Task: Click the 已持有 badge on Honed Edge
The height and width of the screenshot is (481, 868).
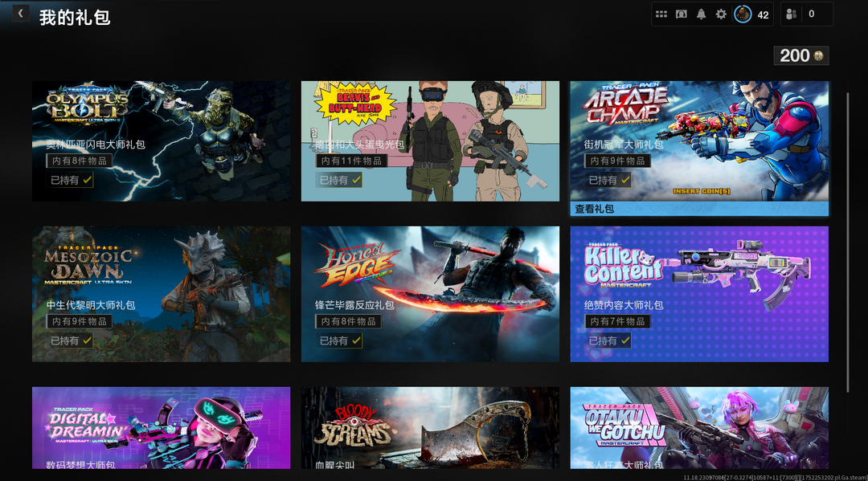Action: pos(339,340)
